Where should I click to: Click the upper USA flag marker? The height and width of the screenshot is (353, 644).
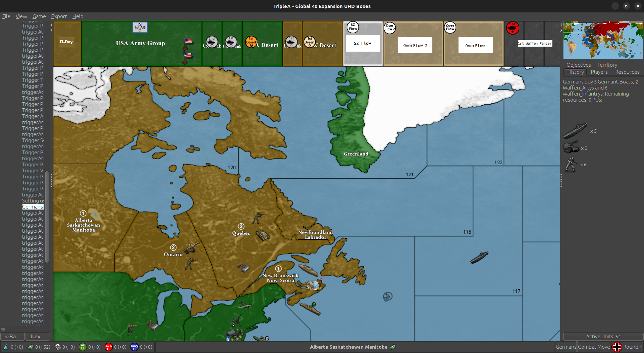pyautogui.click(x=187, y=43)
